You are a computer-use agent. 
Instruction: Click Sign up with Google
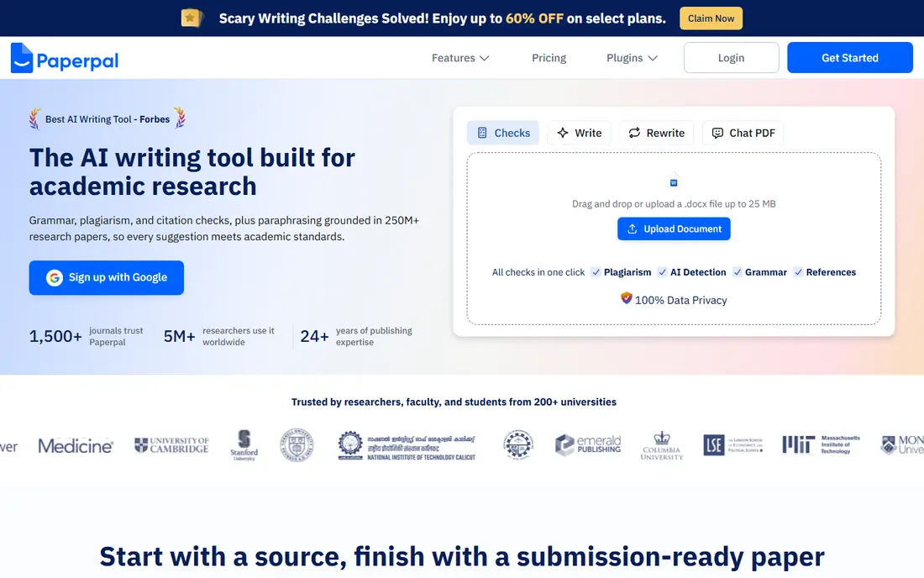click(107, 277)
